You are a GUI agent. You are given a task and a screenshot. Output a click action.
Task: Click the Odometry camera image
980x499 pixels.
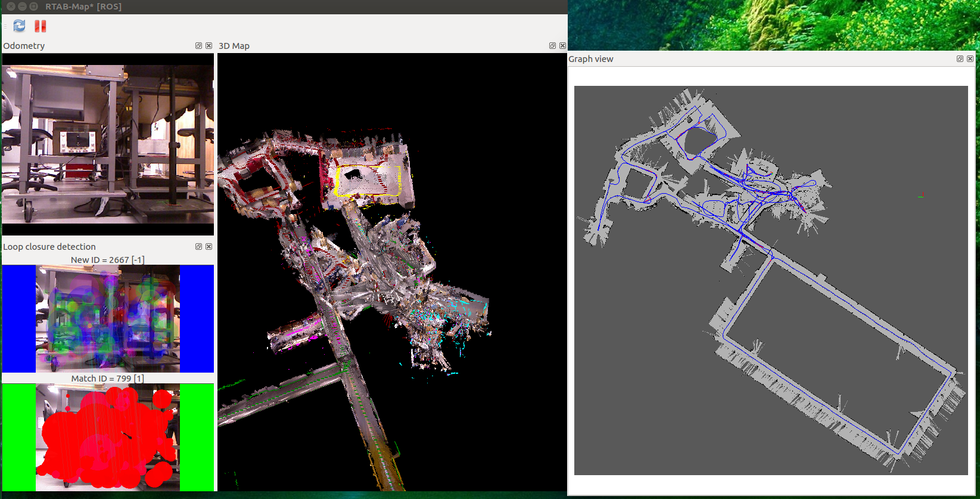coord(108,143)
